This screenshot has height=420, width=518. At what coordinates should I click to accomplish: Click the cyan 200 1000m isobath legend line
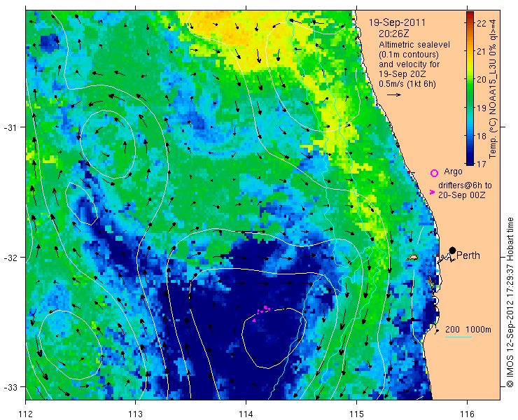coord(458,337)
